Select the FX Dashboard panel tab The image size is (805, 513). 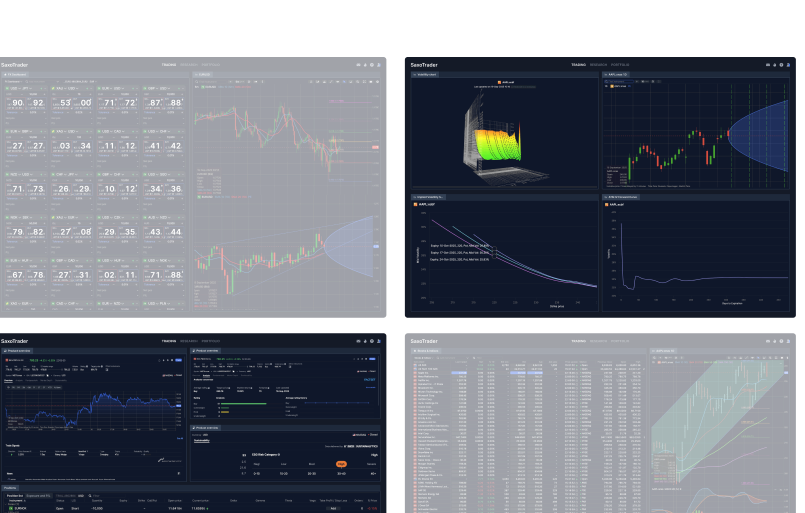point(15,74)
